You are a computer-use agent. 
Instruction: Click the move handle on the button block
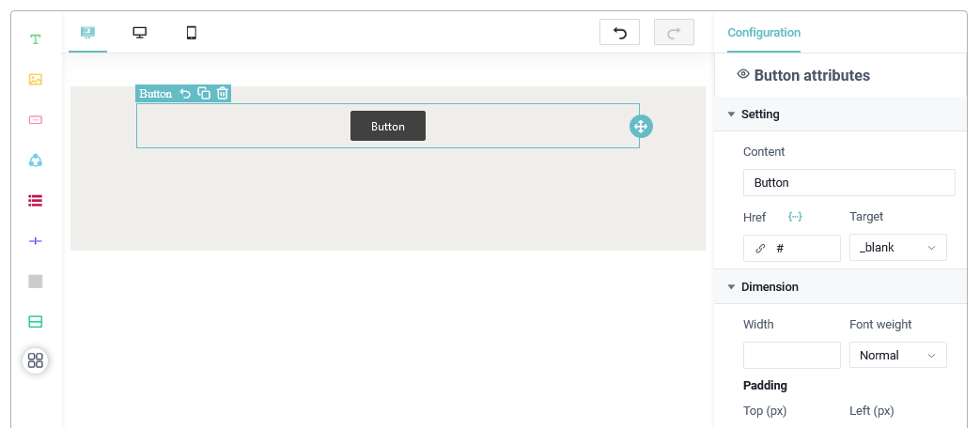click(x=641, y=127)
